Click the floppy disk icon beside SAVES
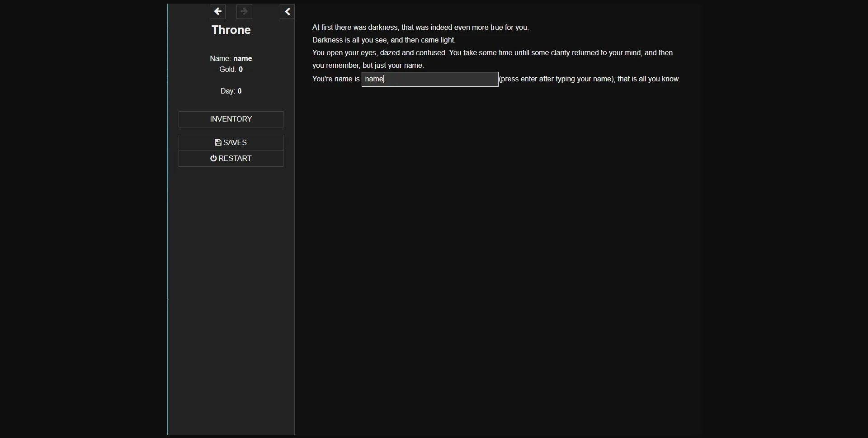This screenshot has height=438, width=868. [x=218, y=142]
